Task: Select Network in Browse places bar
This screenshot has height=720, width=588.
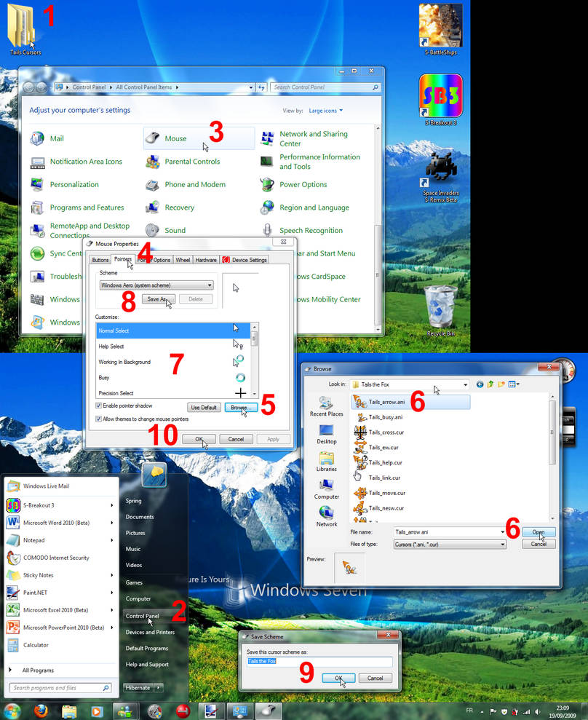Action: [326, 517]
